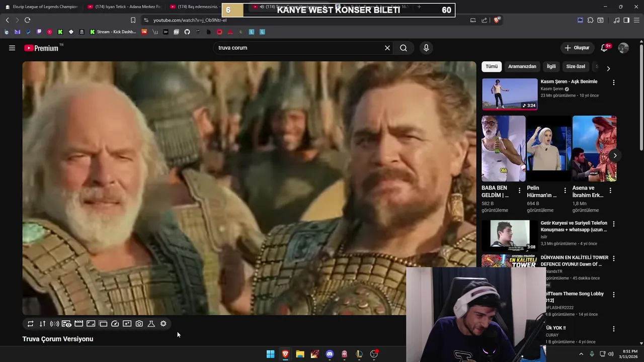Switch to Isyan Tetick - Adana Merkez tab
The width and height of the screenshot is (644, 362).
tap(124, 7)
